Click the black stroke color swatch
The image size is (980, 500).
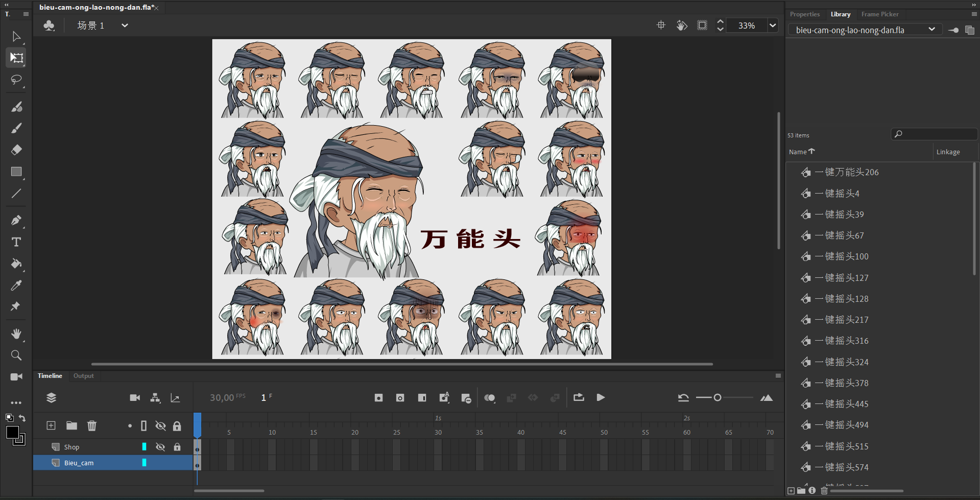click(12, 433)
